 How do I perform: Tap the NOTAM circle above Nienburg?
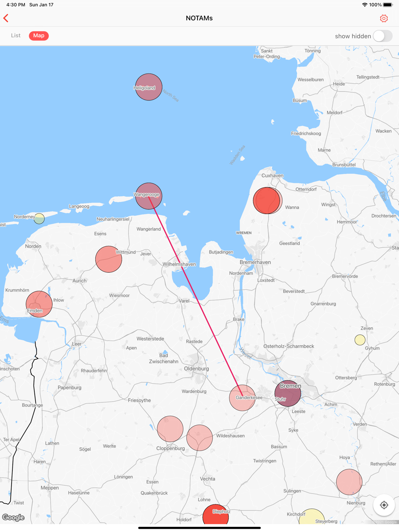coord(349,482)
